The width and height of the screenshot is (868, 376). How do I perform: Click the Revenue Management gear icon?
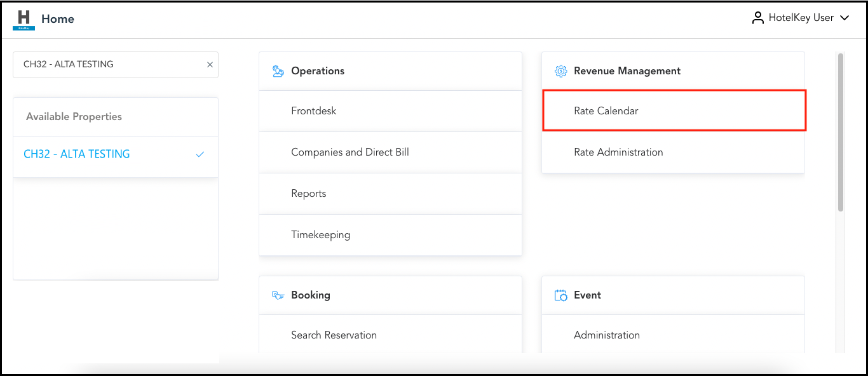pos(560,71)
